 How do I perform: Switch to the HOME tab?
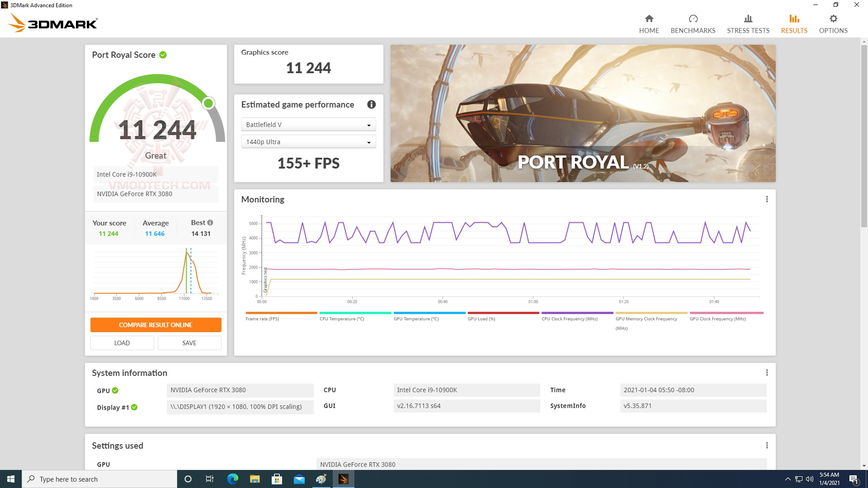649,23
